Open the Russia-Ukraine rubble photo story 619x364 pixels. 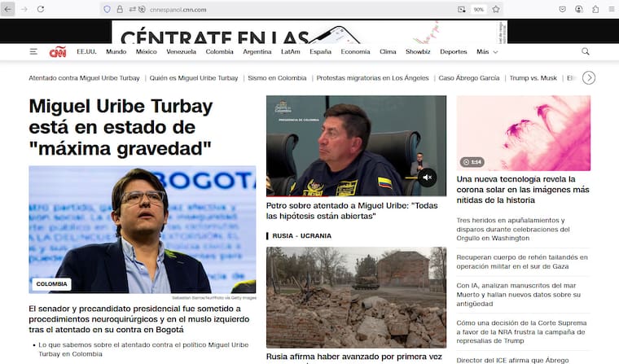[356, 297]
